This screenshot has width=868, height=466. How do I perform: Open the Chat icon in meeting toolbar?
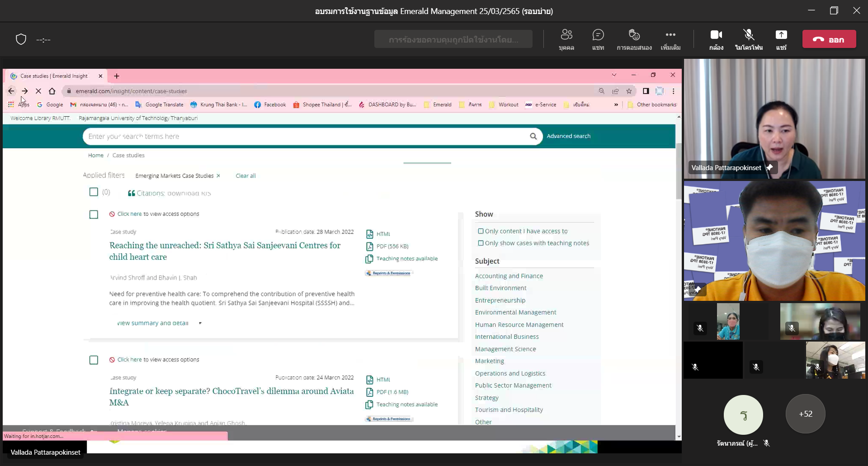598,35
